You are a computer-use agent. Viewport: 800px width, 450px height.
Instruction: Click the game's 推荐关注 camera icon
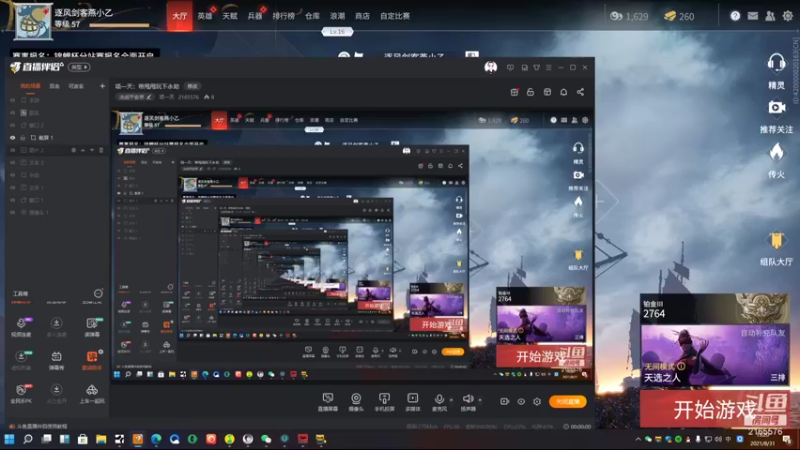tap(776, 108)
